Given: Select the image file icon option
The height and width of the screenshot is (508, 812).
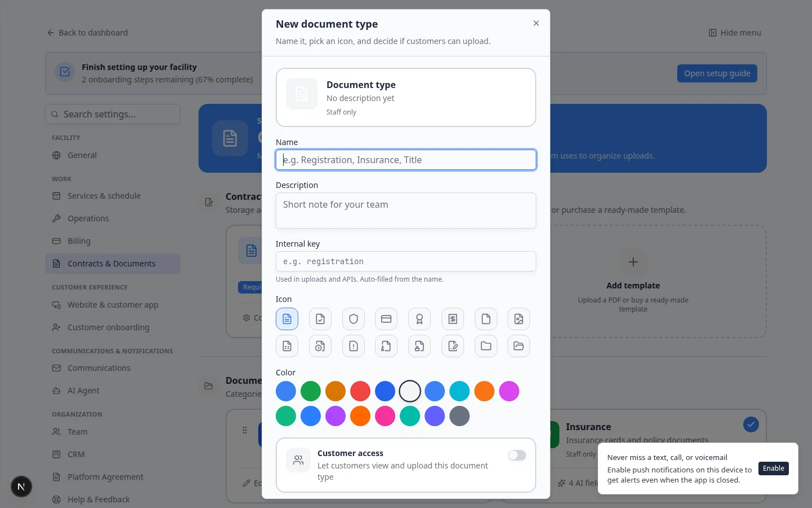Looking at the screenshot, I should pos(519,319).
